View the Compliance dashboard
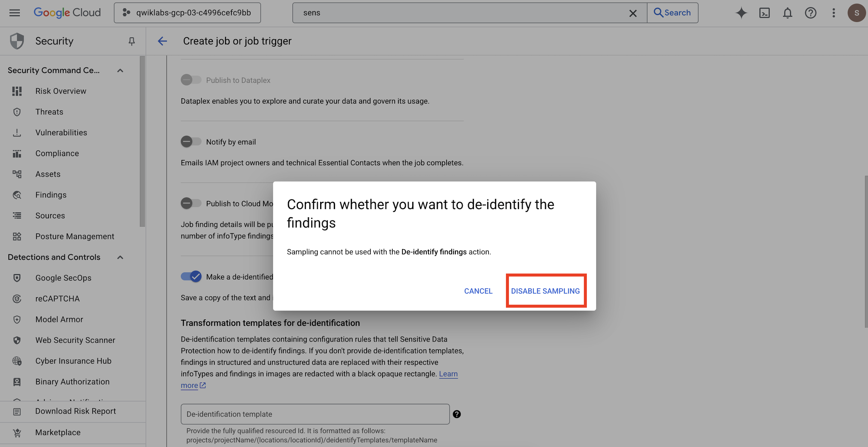This screenshot has height=447, width=868. [57, 153]
